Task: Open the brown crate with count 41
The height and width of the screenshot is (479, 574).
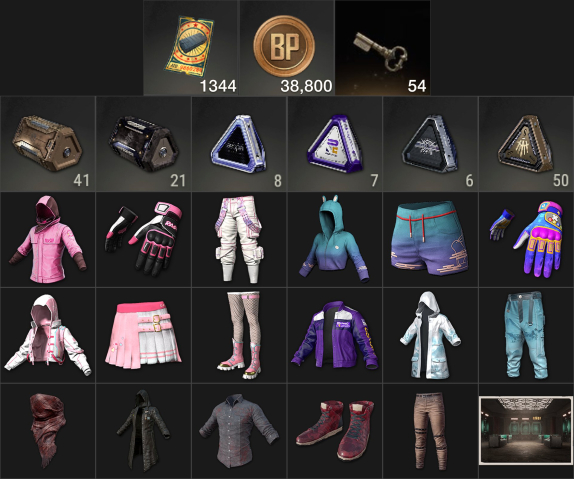Action: 48,144
